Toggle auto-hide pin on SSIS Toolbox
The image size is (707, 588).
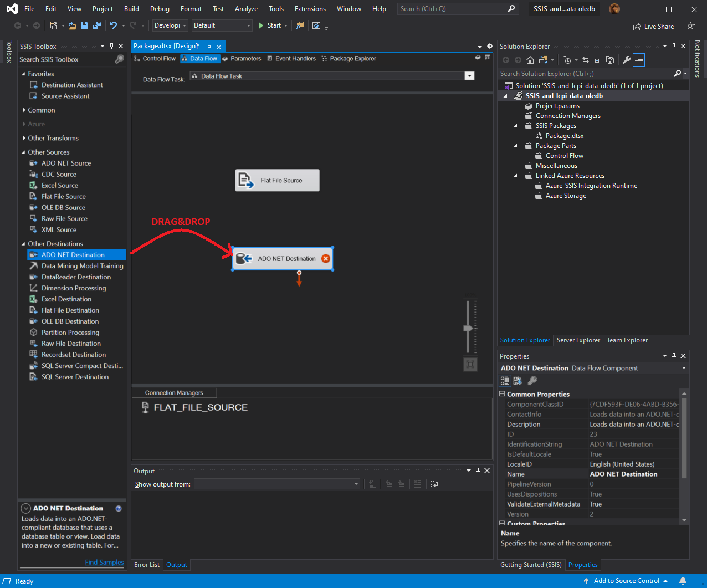(x=111, y=47)
